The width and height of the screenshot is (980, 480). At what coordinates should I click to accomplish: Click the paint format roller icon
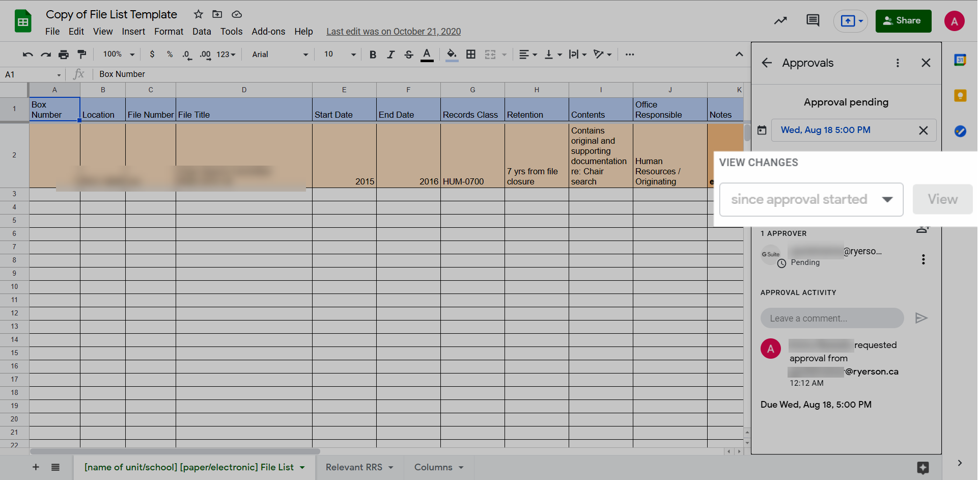81,55
